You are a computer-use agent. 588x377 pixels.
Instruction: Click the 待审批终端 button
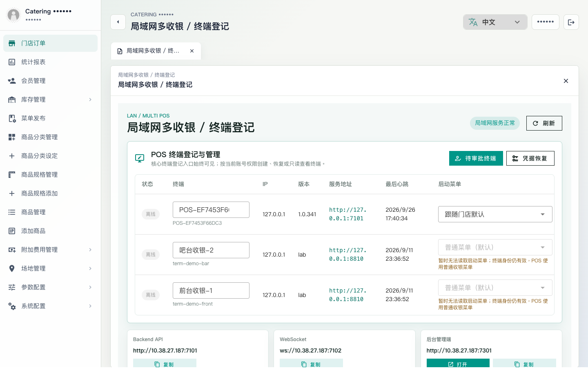click(476, 158)
